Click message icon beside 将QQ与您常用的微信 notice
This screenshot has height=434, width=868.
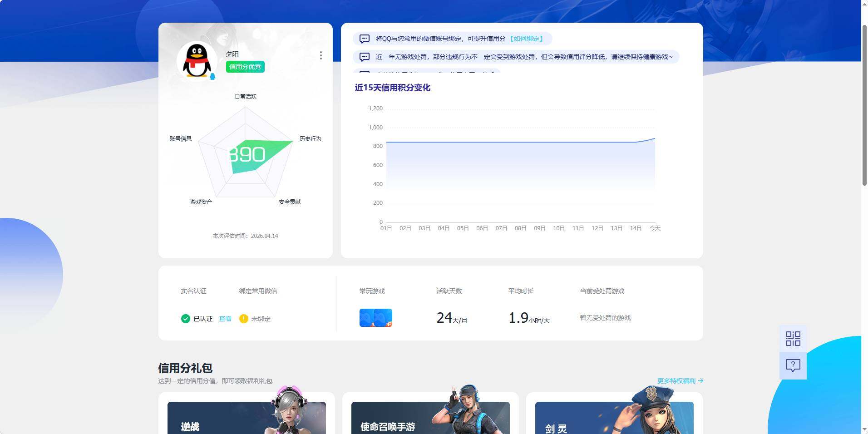coord(364,39)
